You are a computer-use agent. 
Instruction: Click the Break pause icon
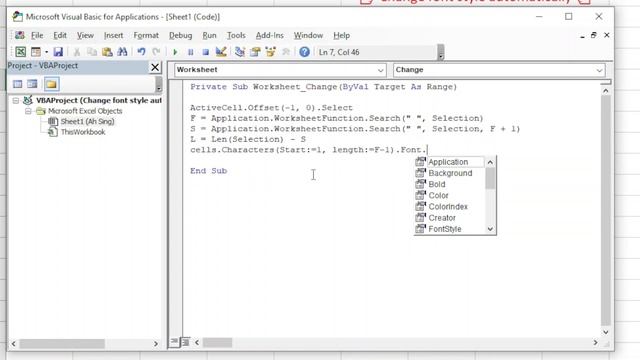point(190,52)
